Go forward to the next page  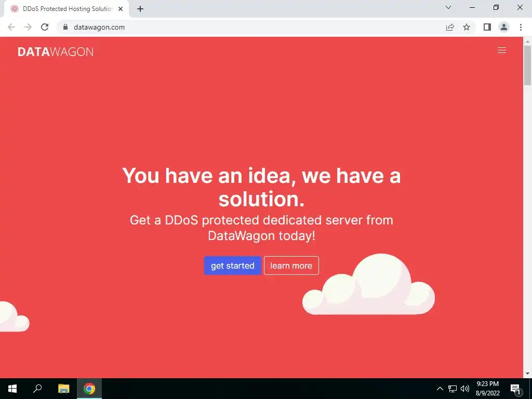(x=28, y=27)
